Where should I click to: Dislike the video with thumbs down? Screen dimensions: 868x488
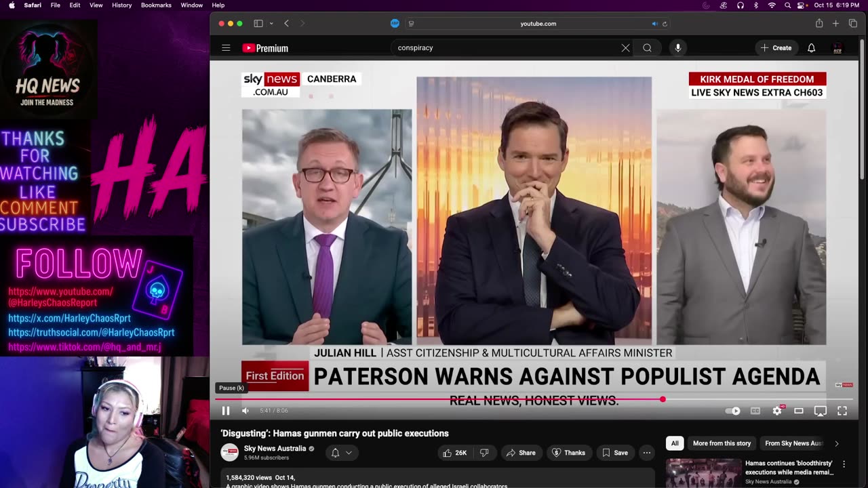coord(484,453)
